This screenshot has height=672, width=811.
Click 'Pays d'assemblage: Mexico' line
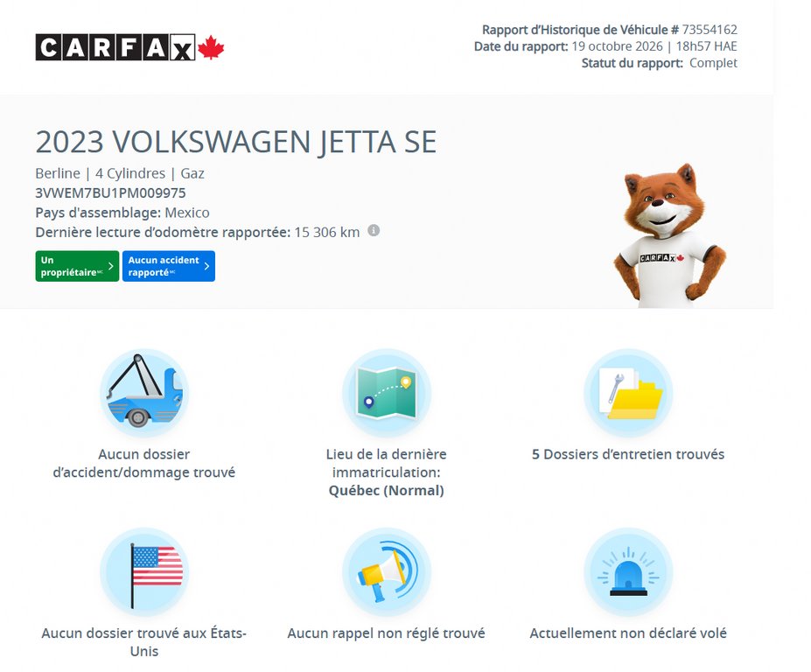(122, 213)
